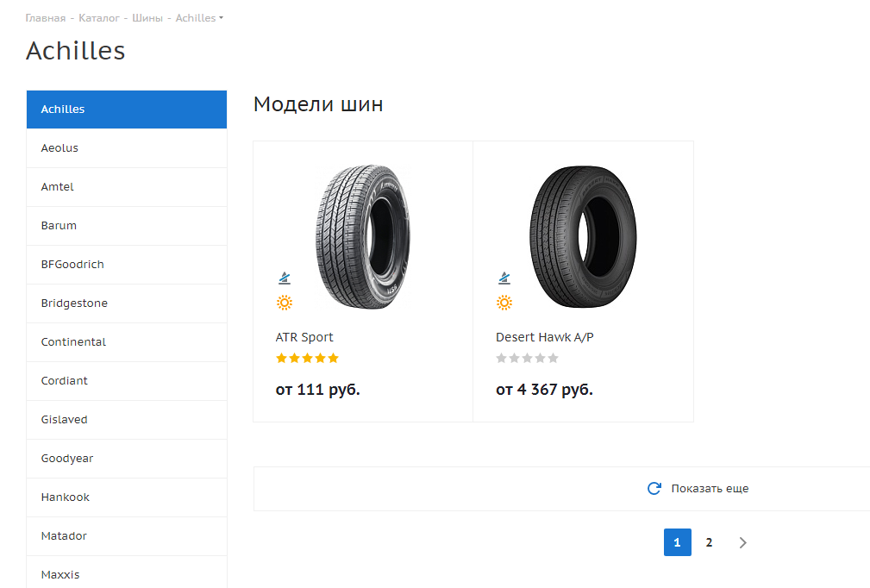Click the summer sun icon on Desert Hawk A/P

[504, 303]
